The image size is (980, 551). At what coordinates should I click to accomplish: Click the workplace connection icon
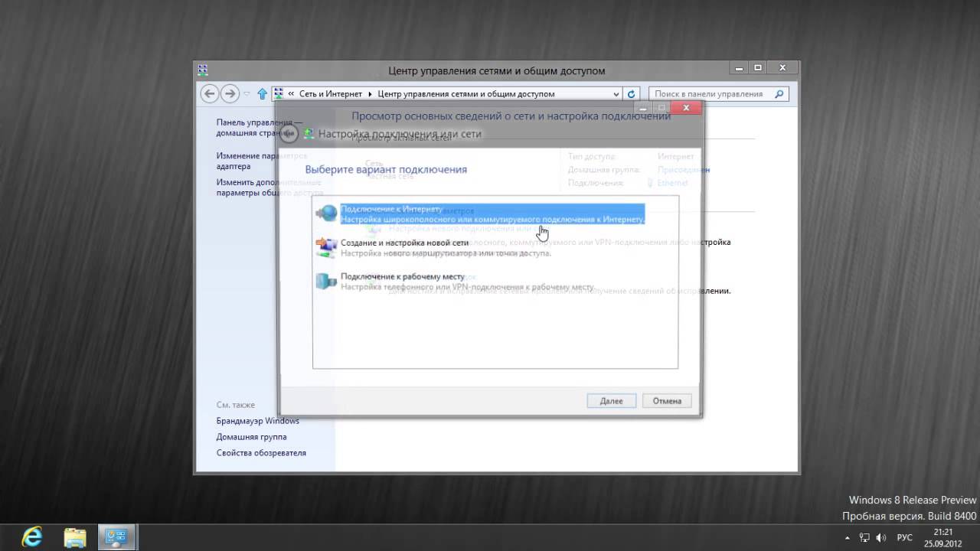(326, 281)
